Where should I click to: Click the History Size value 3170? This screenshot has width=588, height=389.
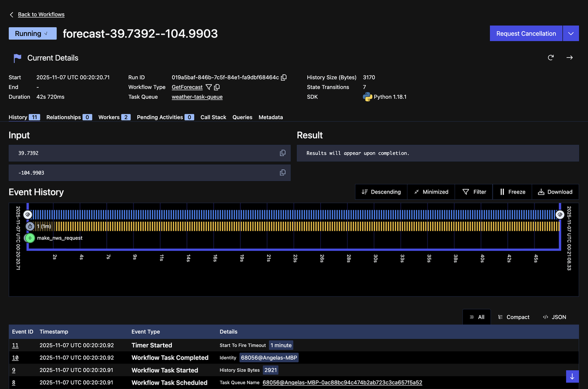coord(369,77)
